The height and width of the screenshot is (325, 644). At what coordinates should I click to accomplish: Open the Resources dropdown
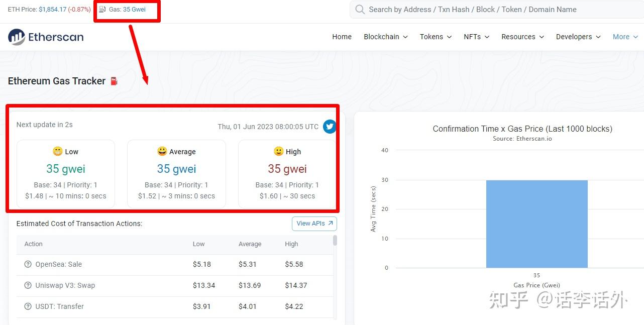pyautogui.click(x=522, y=37)
